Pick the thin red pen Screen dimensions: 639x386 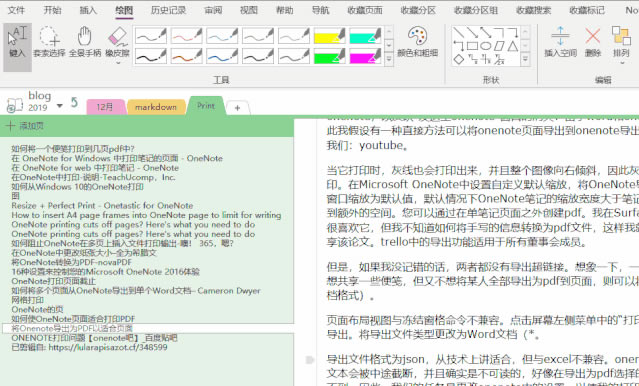point(187,36)
